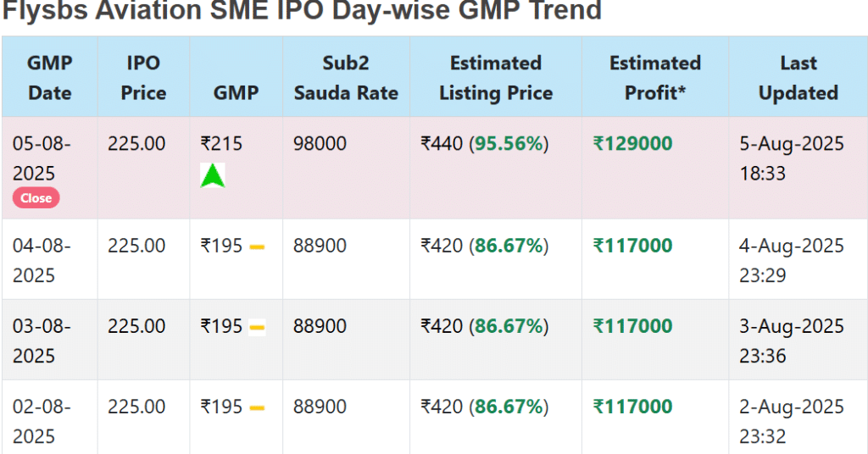Click the green up-arrow GMP trend icon

point(213,175)
